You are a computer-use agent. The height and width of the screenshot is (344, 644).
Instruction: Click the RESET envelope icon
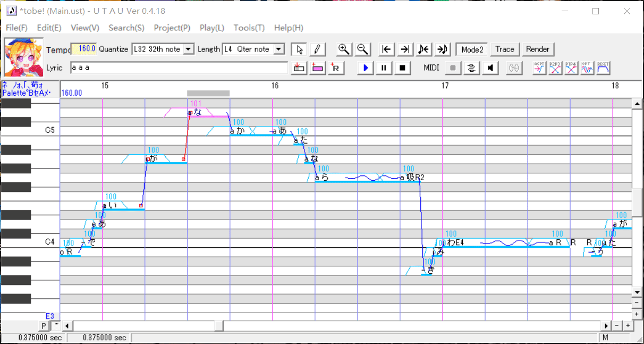(x=603, y=68)
